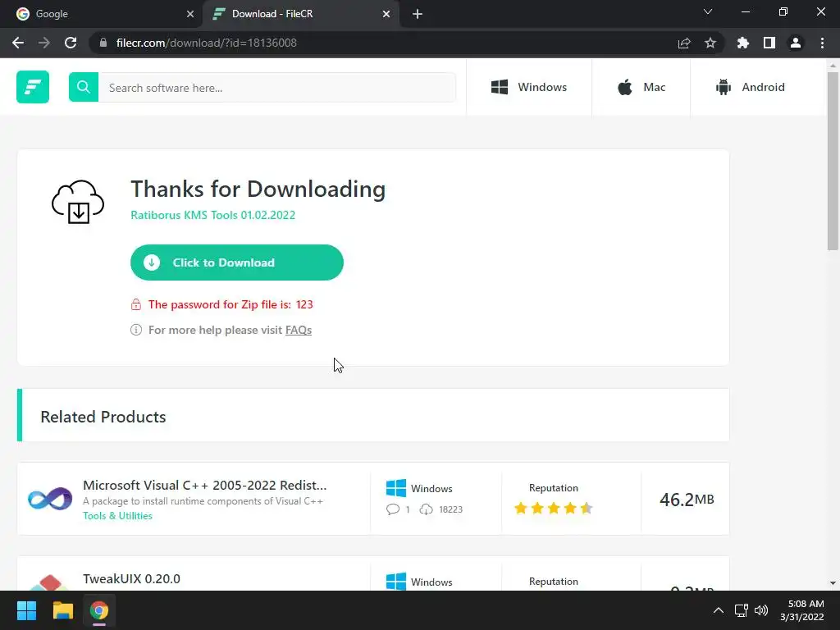Go back to previous page
Image resolution: width=840 pixels, height=630 pixels.
click(x=18, y=43)
